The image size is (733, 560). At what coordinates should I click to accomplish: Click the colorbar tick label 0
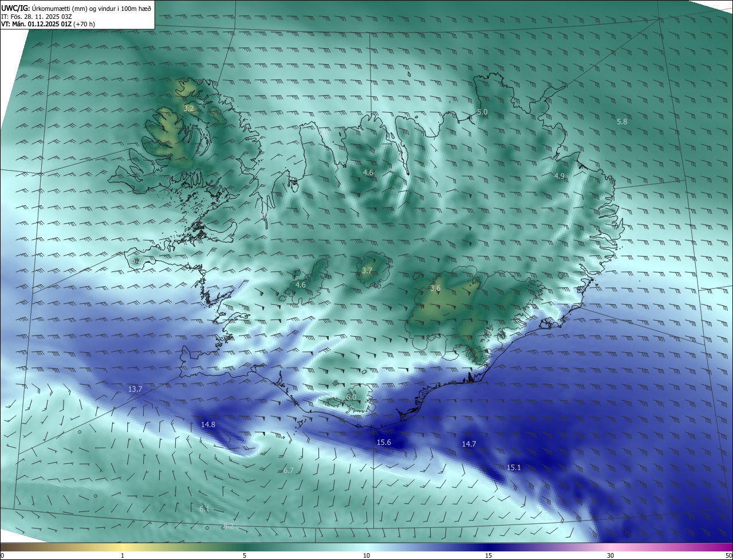[x=2, y=555]
